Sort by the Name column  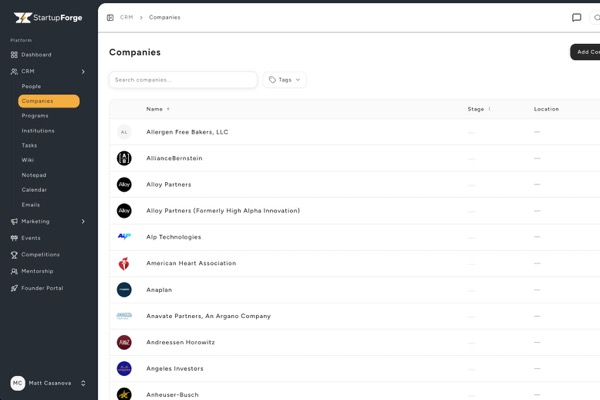pos(158,109)
